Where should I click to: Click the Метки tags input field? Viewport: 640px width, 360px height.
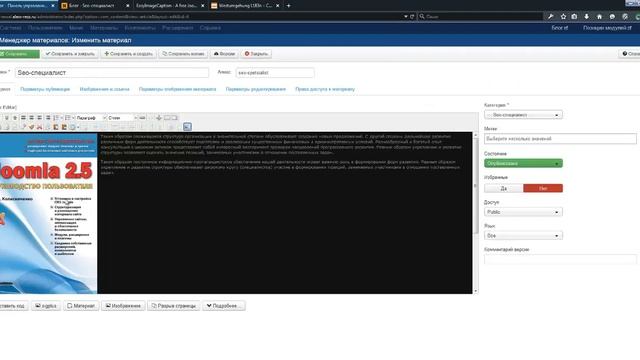[560, 139]
